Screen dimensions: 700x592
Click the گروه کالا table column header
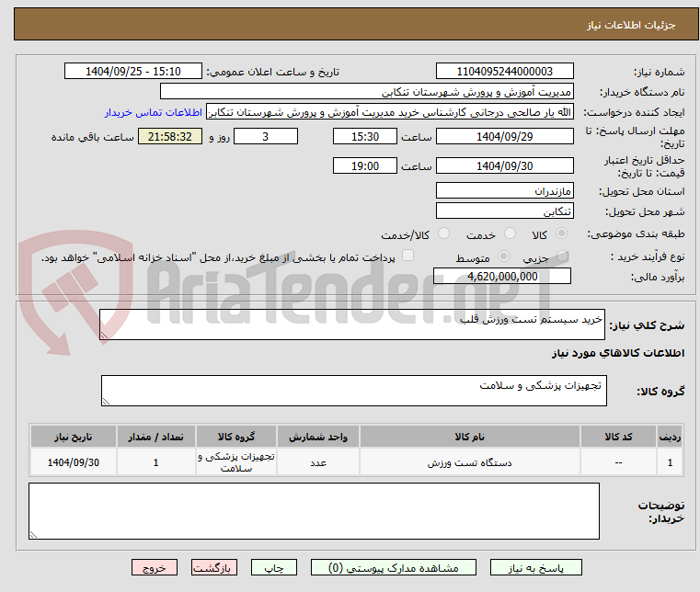coord(236,437)
